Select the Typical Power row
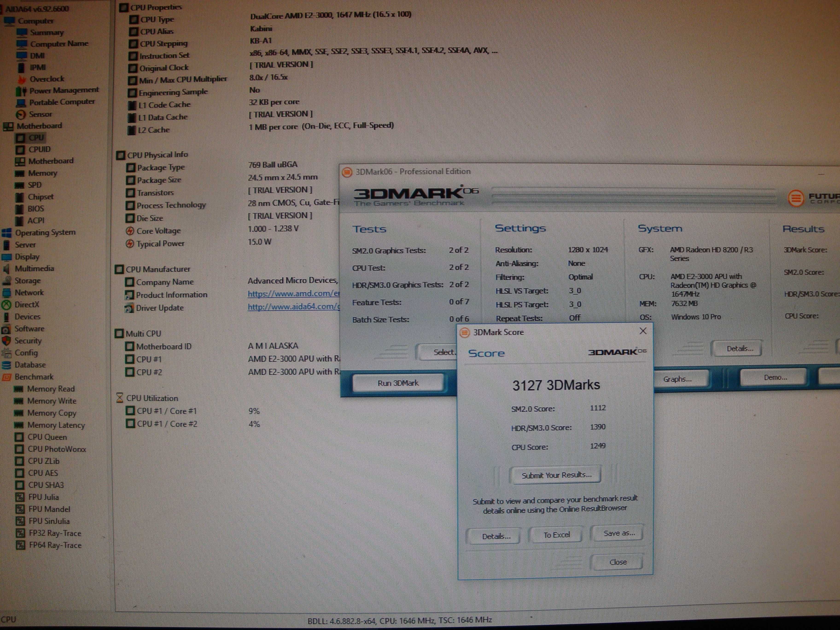This screenshot has width=840, height=630. [199, 243]
